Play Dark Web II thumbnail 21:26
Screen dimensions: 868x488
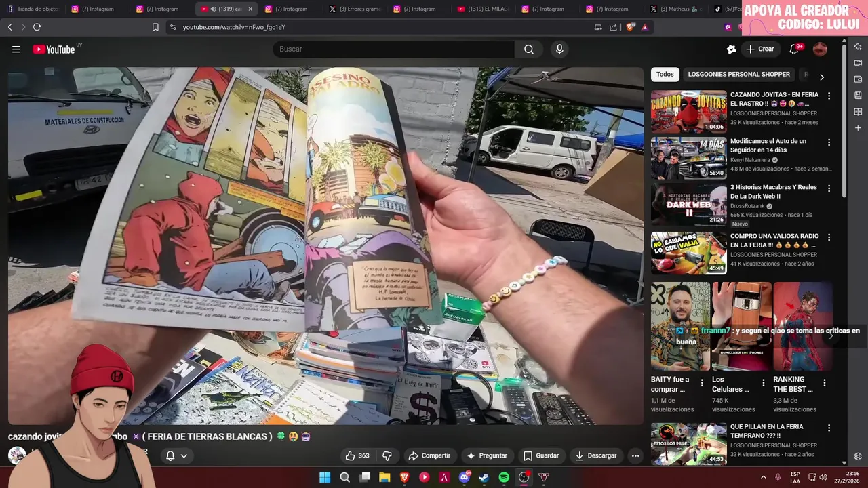(688, 205)
